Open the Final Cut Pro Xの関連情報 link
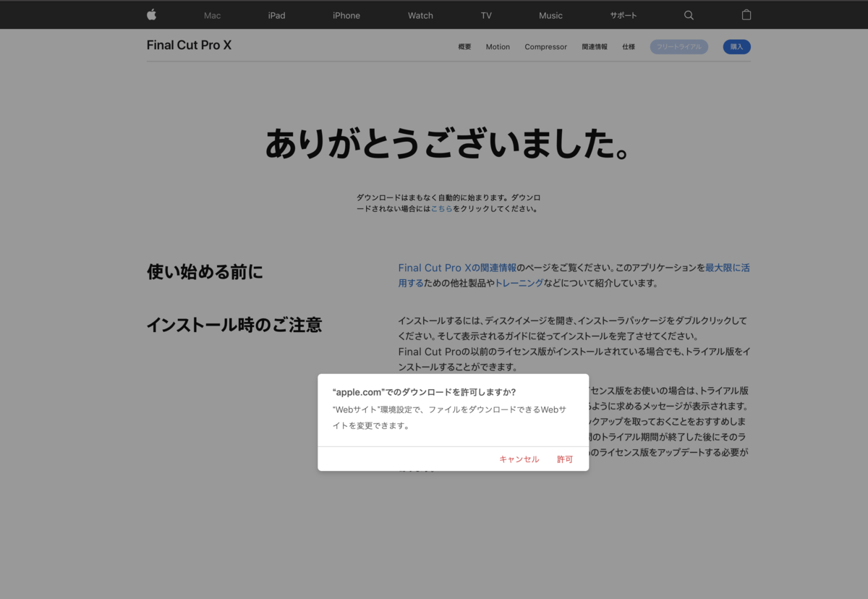 [456, 268]
